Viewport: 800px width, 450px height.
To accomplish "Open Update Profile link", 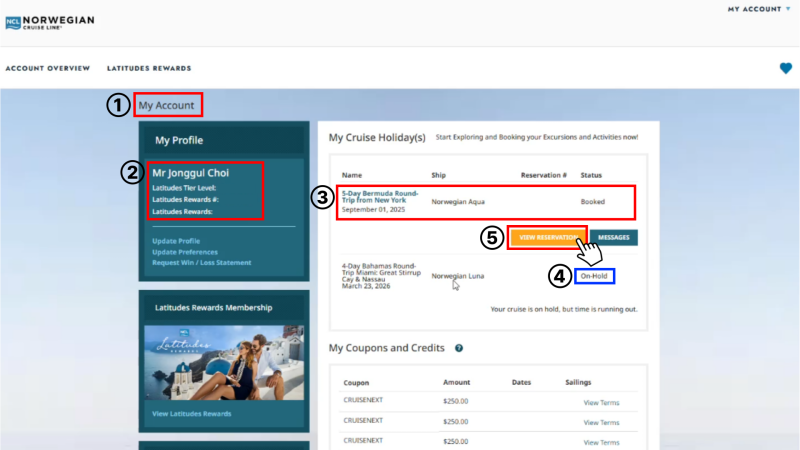I will click(x=176, y=241).
